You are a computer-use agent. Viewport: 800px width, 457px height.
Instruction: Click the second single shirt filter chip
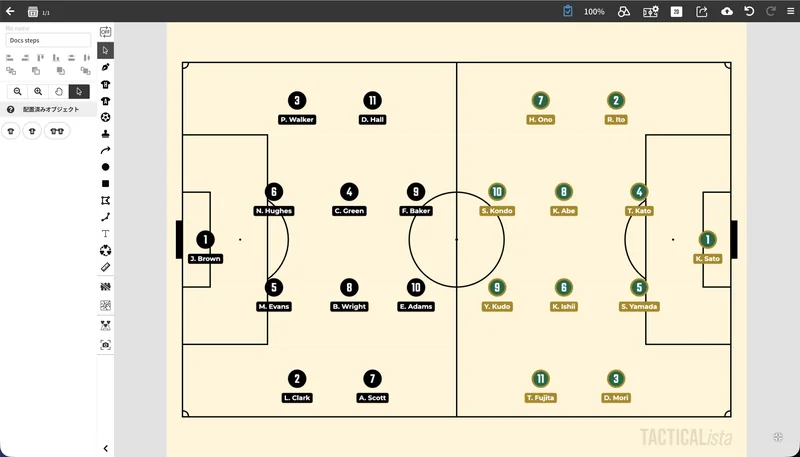pos(32,131)
